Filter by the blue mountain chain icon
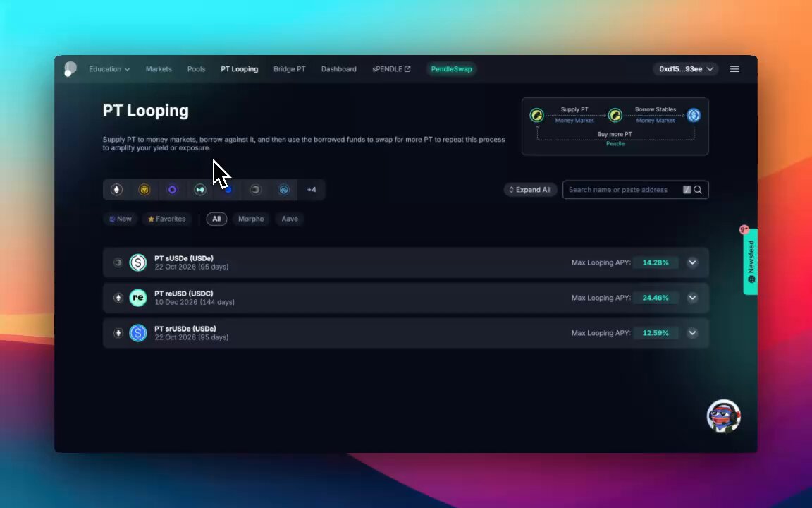 tap(283, 190)
